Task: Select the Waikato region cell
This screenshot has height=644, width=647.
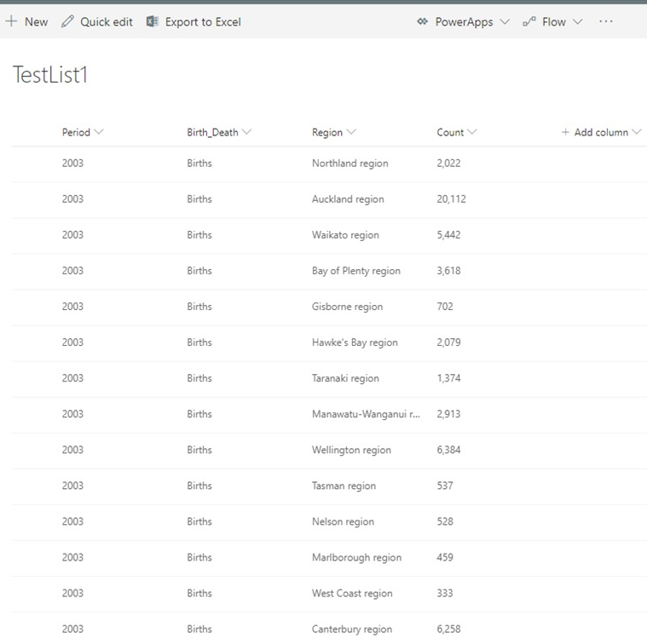Action: pos(345,235)
